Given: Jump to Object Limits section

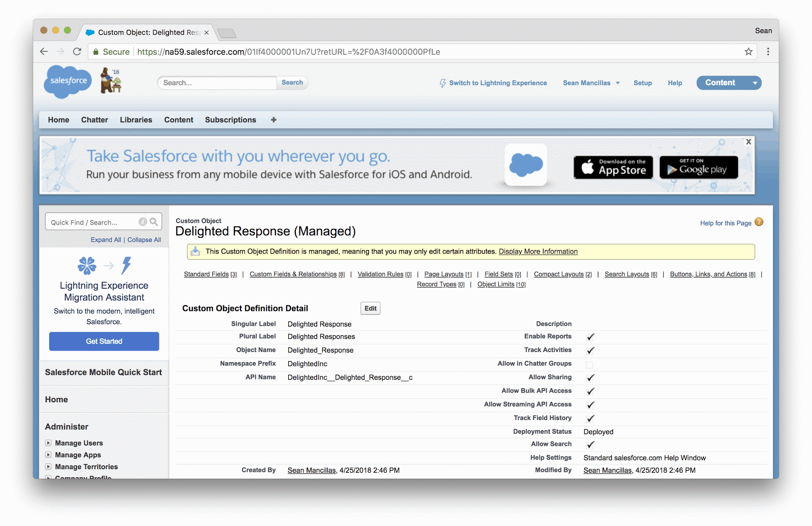Looking at the screenshot, I should (496, 285).
